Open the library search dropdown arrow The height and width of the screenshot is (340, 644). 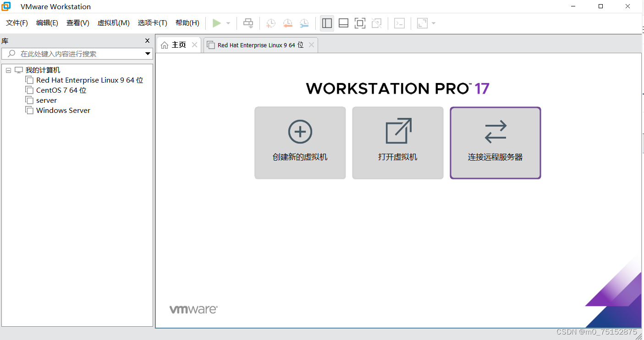(148, 54)
